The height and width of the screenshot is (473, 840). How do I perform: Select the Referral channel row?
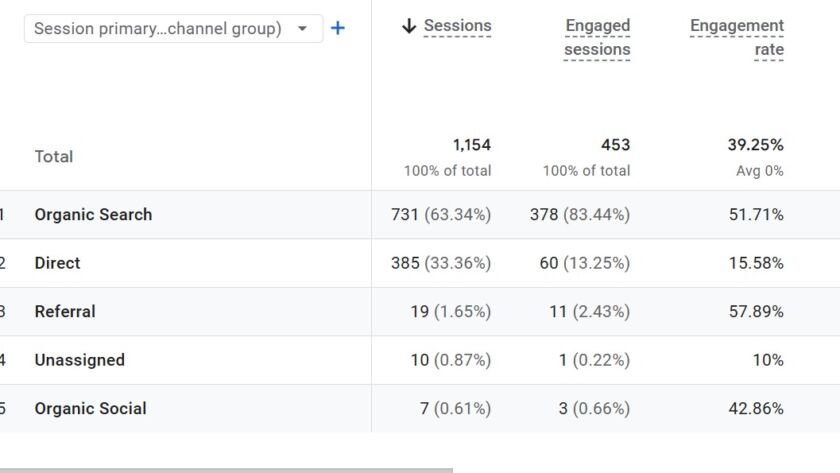[65, 312]
